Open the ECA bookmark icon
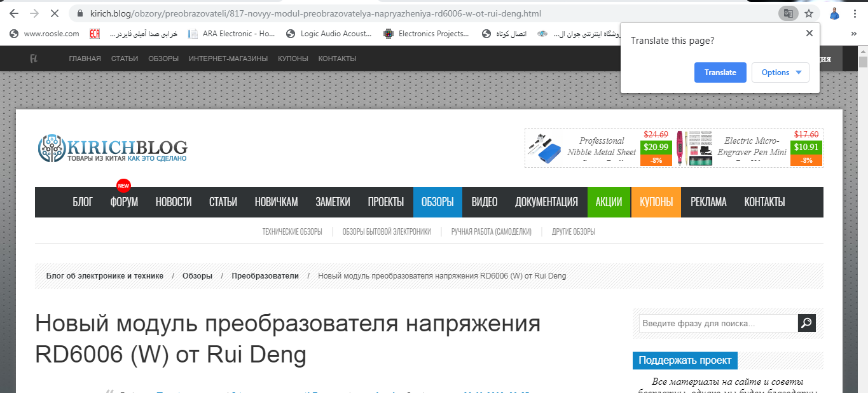The height and width of the screenshot is (393, 868). (x=95, y=34)
